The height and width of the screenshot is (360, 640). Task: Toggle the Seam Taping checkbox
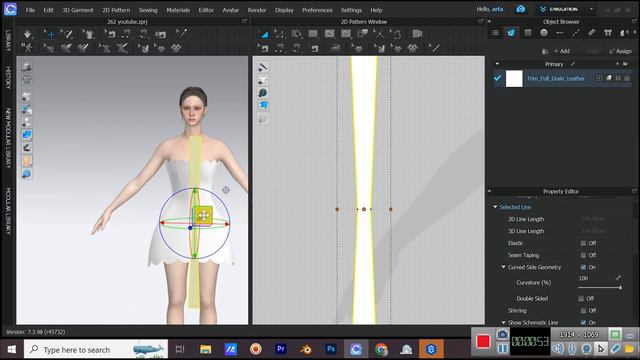pyautogui.click(x=583, y=255)
